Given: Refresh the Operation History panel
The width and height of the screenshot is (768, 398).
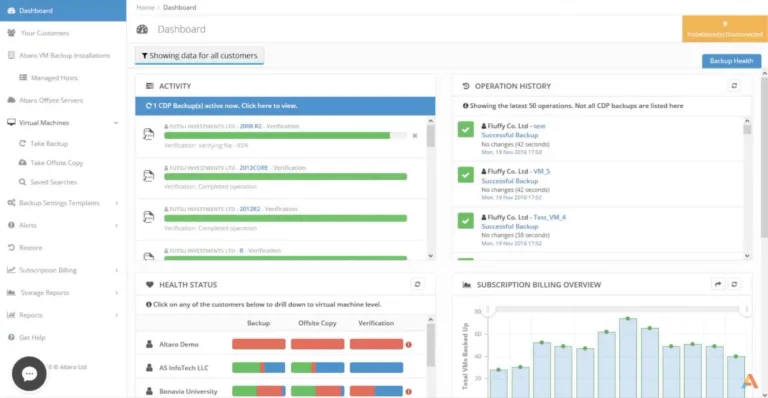Looking at the screenshot, I should click(734, 86).
